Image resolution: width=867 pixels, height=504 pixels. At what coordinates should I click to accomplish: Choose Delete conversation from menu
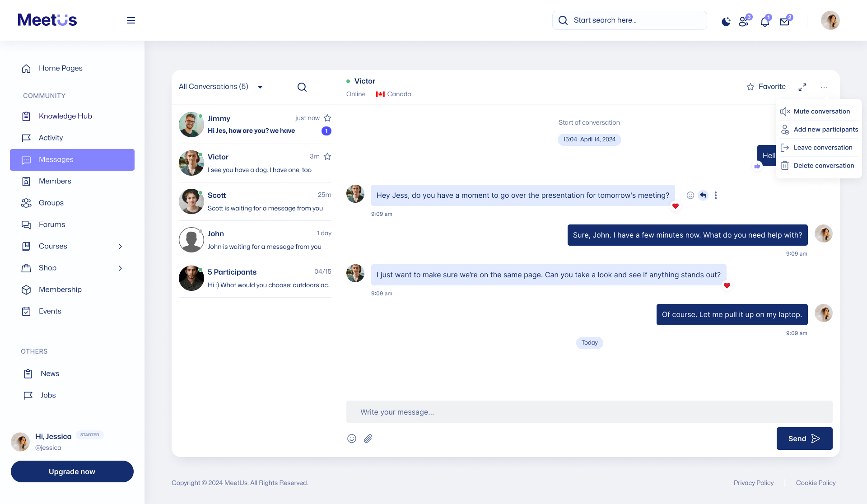pos(823,166)
